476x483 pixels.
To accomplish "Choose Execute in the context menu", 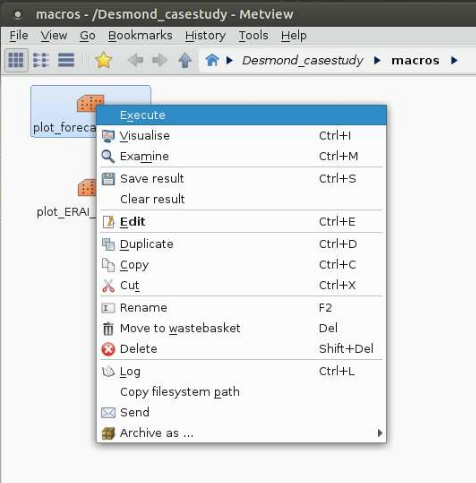I will click(x=241, y=115).
